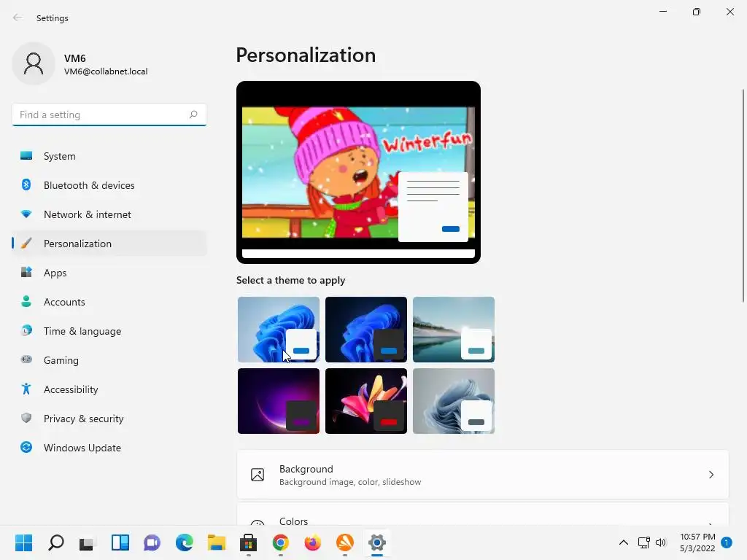Viewport: 747px width, 560px height.
Task: Click the vertical scrollbar on right
Action: pyautogui.click(x=743, y=195)
